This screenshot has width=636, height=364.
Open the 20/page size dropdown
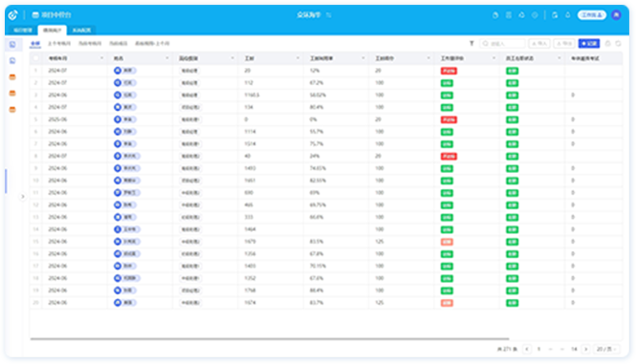pos(606,349)
